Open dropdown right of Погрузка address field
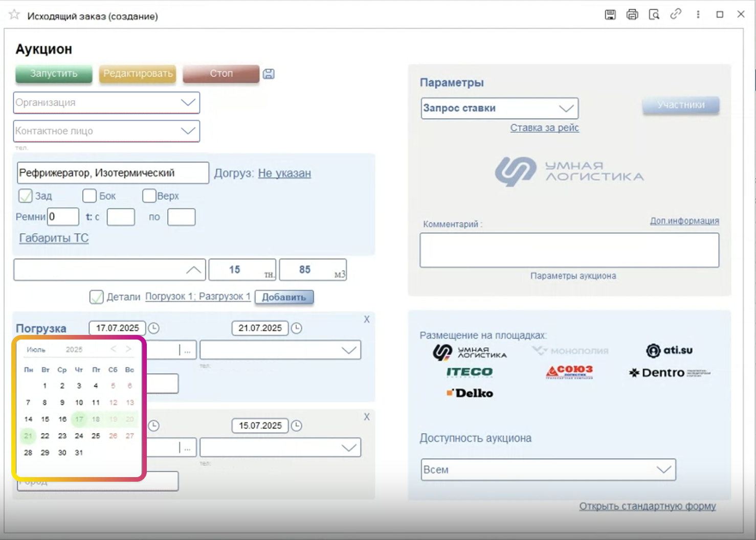Image resolution: width=756 pixels, height=540 pixels. (x=349, y=350)
